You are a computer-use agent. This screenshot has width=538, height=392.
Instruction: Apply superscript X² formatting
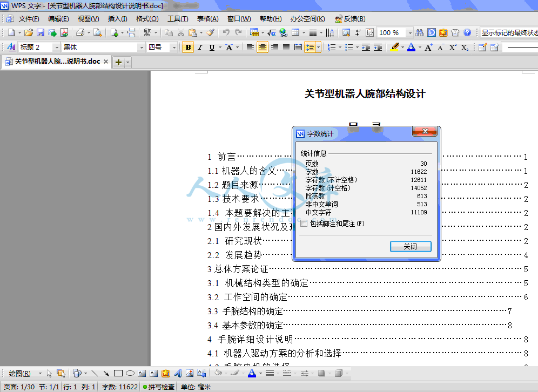[453, 48]
